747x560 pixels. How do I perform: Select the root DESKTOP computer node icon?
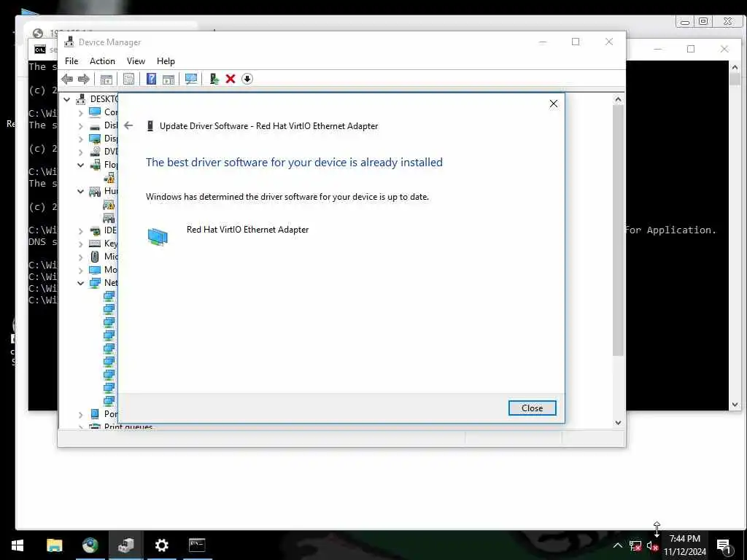coord(81,99)
